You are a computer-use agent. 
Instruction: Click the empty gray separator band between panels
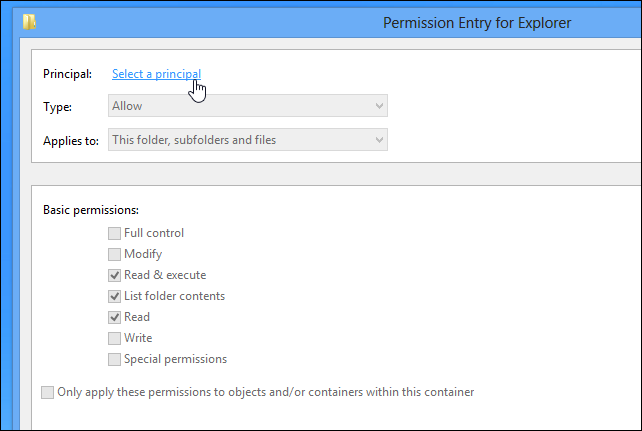coord(330,174)
